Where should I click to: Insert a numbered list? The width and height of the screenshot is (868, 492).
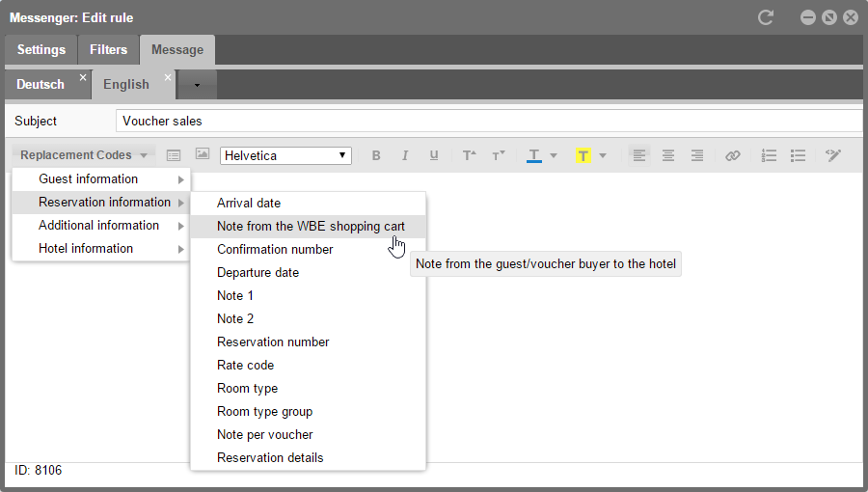[769, 155]
